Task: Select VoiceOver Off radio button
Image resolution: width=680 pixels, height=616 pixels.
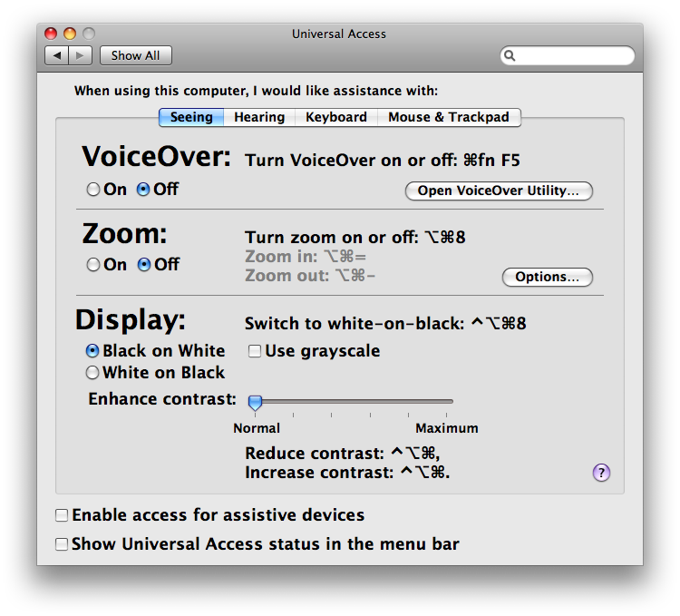Action: click(143, 190)
